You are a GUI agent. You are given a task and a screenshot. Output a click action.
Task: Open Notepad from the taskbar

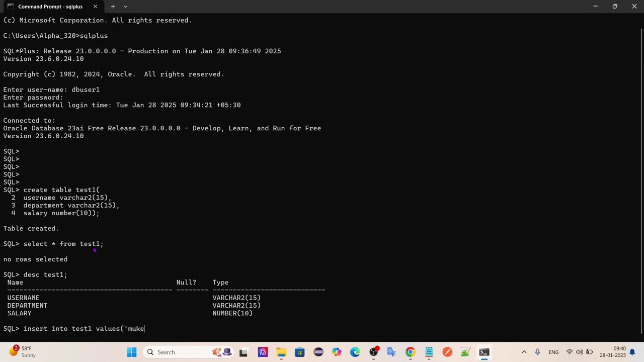click(429, 352)
